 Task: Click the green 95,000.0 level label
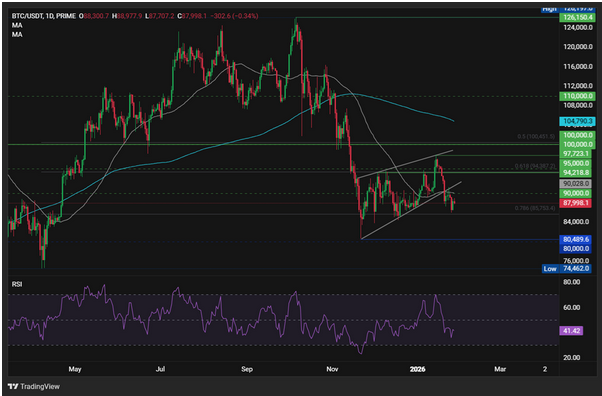[577, 163]
